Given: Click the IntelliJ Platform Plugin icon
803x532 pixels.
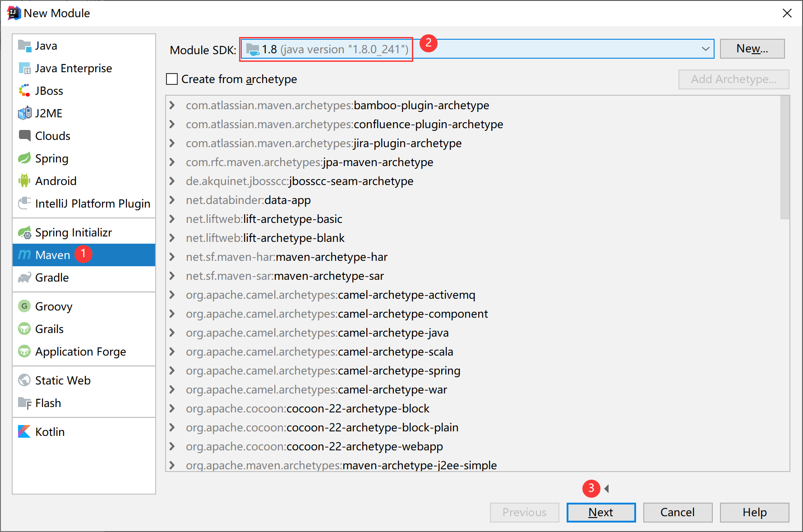Looking at the screenshot, I should tap(24, 204).
